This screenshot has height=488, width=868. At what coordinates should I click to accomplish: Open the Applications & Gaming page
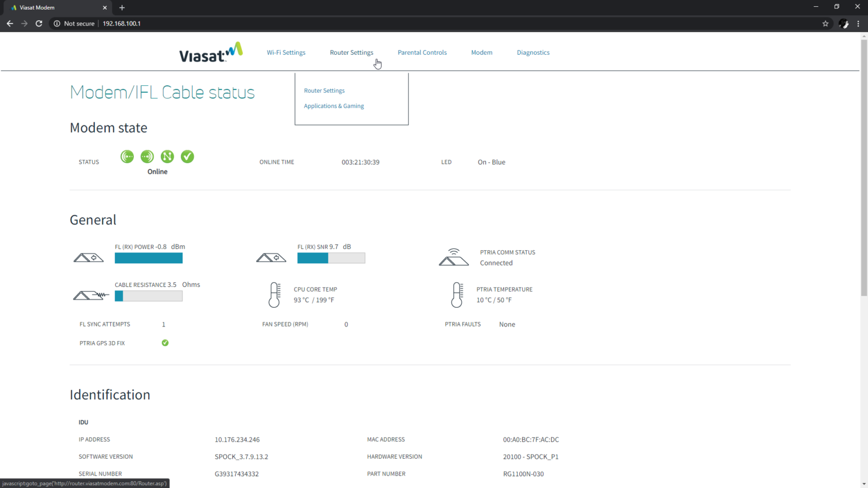(x=333, y=106)
